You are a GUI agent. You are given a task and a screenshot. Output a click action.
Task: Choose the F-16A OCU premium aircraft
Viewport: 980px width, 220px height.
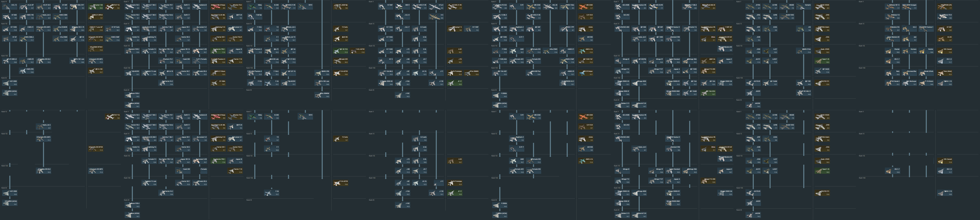click(708, 93)
